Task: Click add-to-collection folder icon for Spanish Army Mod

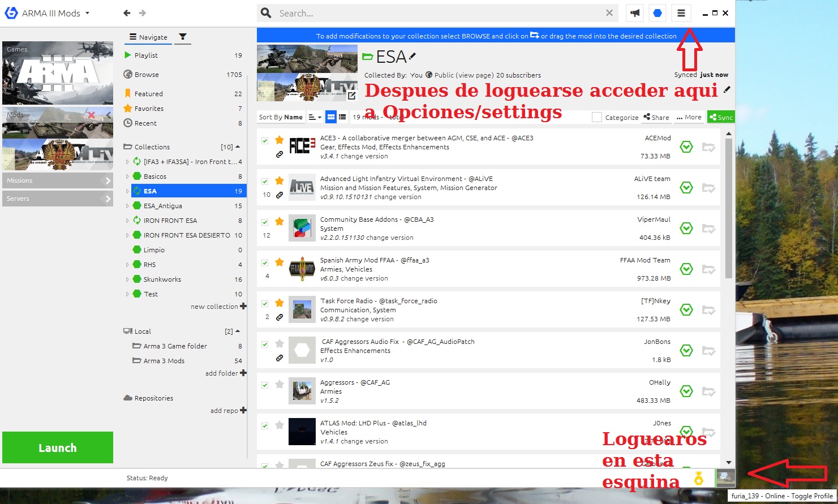Action: [708, 269]
